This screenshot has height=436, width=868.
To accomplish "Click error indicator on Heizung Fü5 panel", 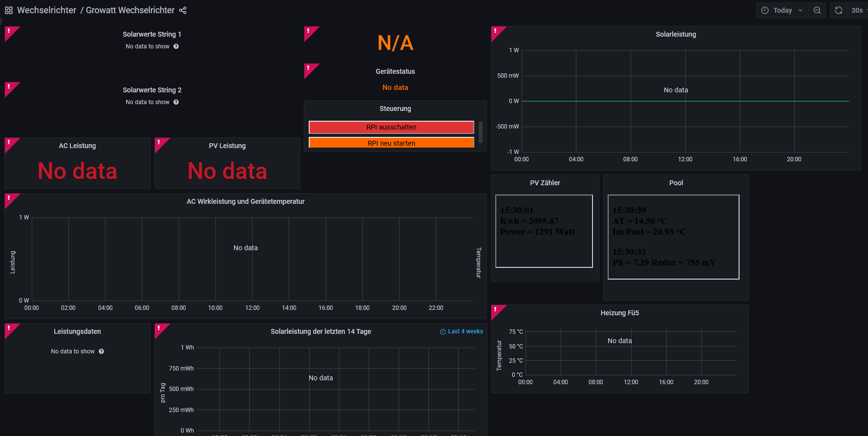I will [x=496, y=310].
